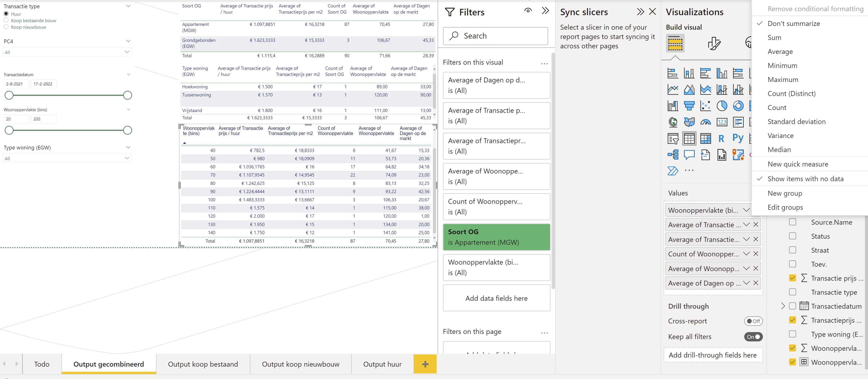
Task: Open the Count of Woonopper... value dropdown
Action: click(x=746, y=254)
